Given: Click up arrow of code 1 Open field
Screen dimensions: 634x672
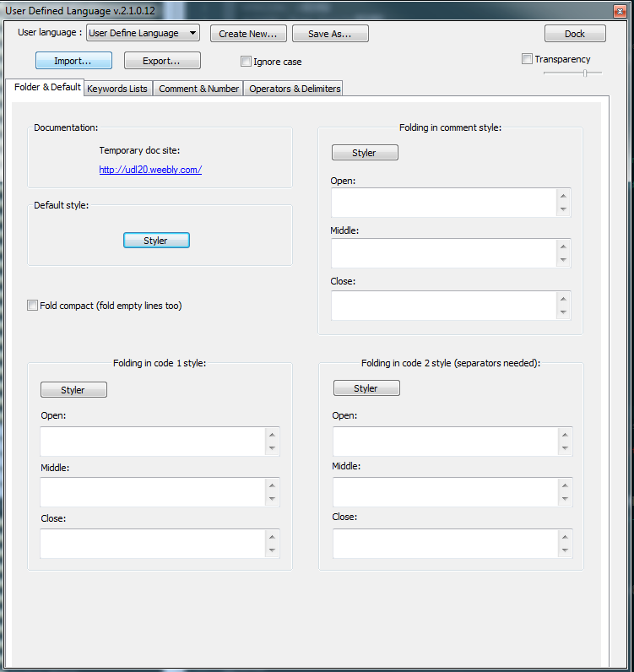Looking at the screenshot, I should click(x=272, y=435).
